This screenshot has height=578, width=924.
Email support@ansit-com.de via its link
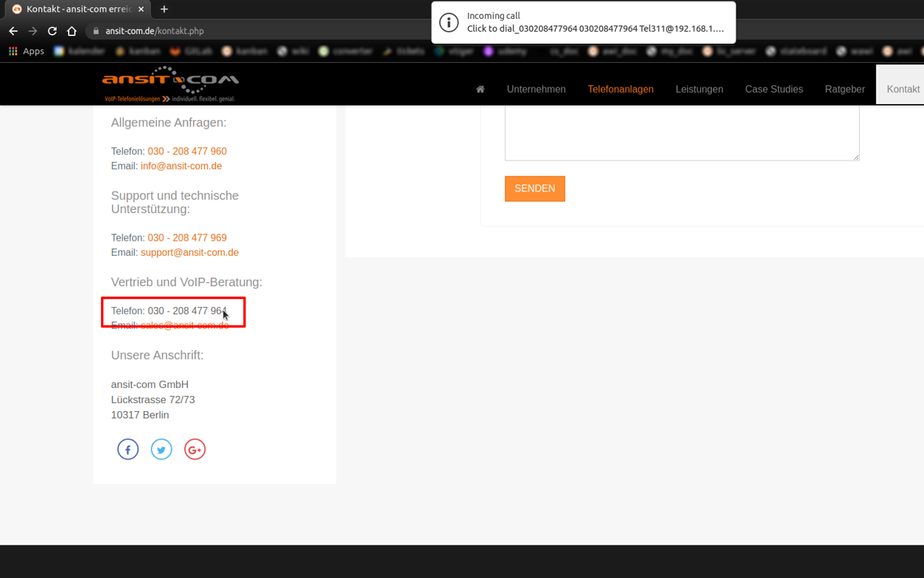click(189, 252)
